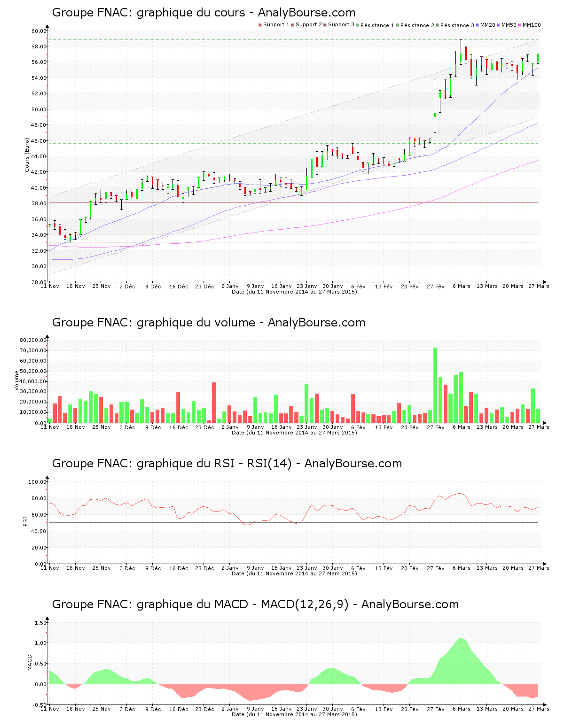Select the "Résistance 2" legend label
This screenshot has height=728, width=564.
417,25
